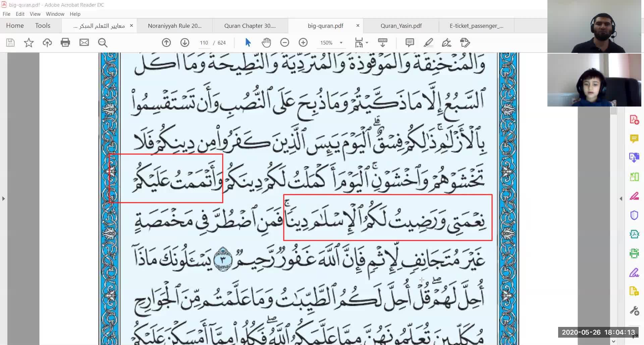Click the stamp tool icon
644x345 pixels.
tap(465, 43)
